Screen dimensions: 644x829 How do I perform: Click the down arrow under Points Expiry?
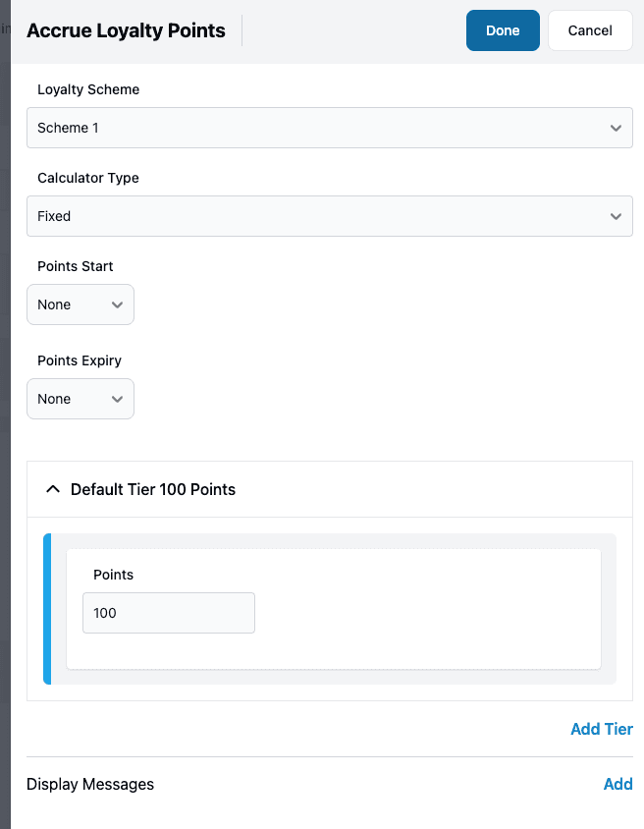pyautogui.click(x=117, y=399)
